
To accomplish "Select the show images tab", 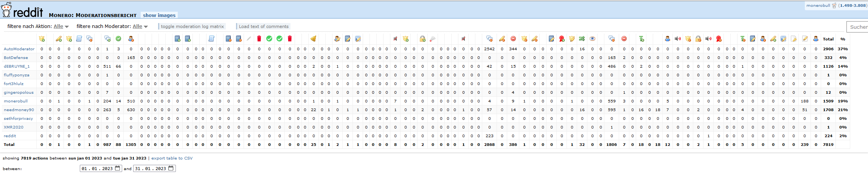I will 159,15.
